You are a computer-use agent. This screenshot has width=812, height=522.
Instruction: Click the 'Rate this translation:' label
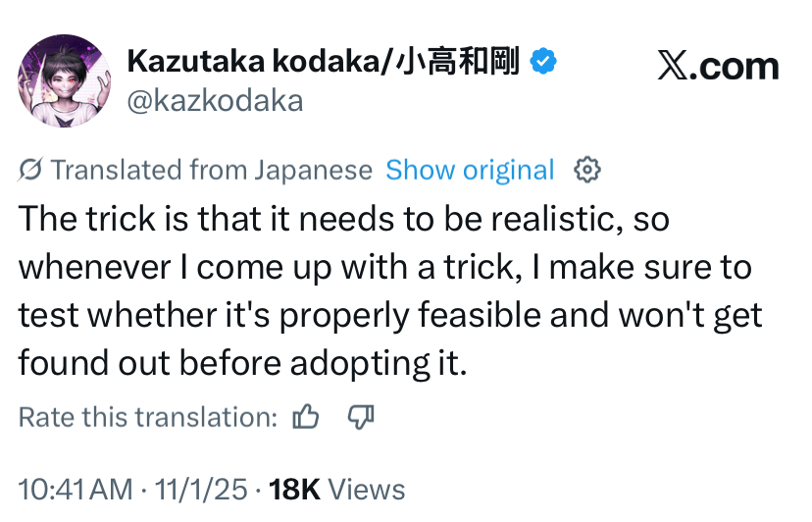pyautogui.click(x=148, y=417)
